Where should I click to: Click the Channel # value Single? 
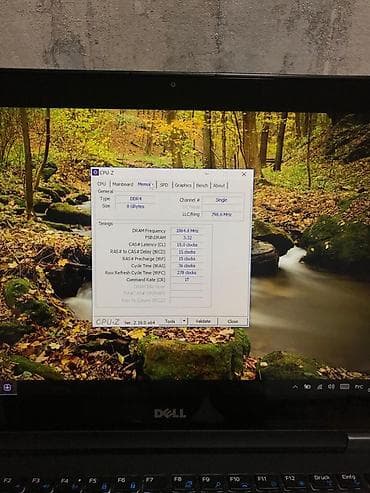pyautogui.click(x=222, y=200)
